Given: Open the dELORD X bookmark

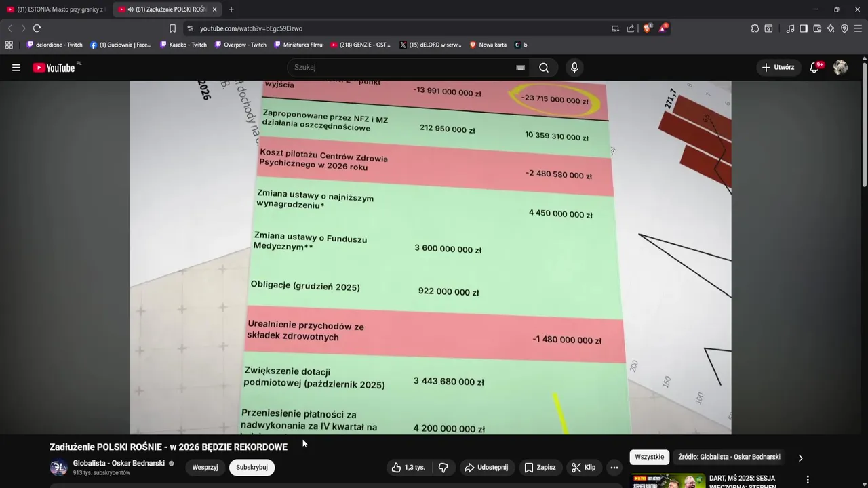Looking at the screenshot, I should tap(431, 45).
